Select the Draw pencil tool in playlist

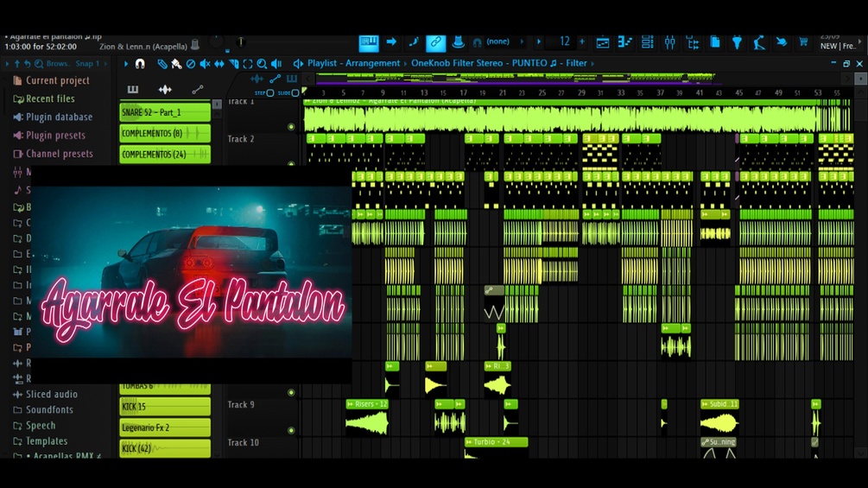[x=162, y=64]
